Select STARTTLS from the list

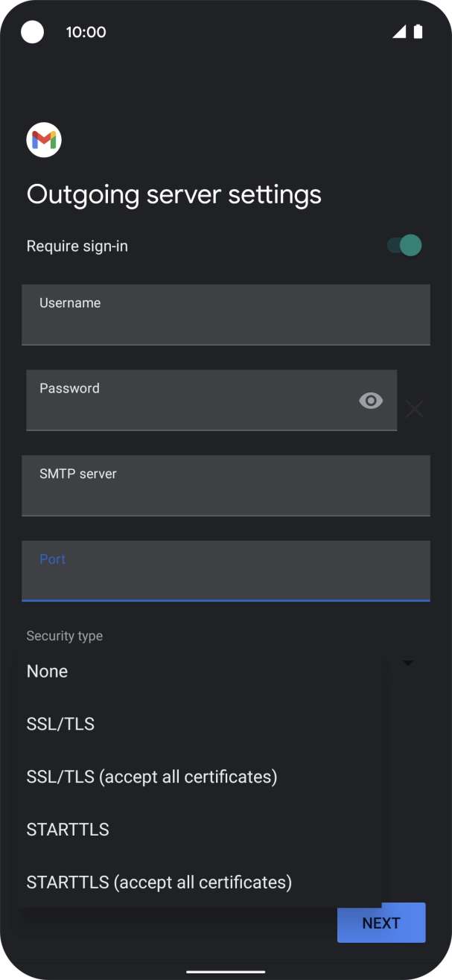click(68, 830)
